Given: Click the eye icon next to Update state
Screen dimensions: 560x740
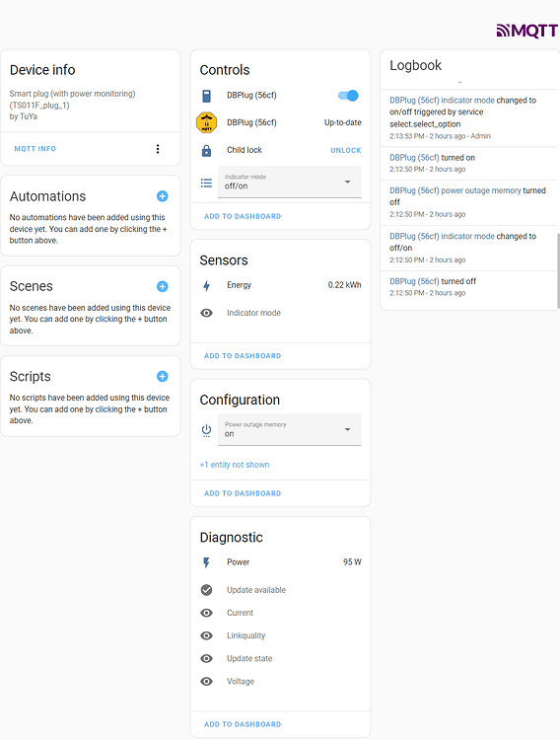Looking at the screenshot, I should (207, 658).
